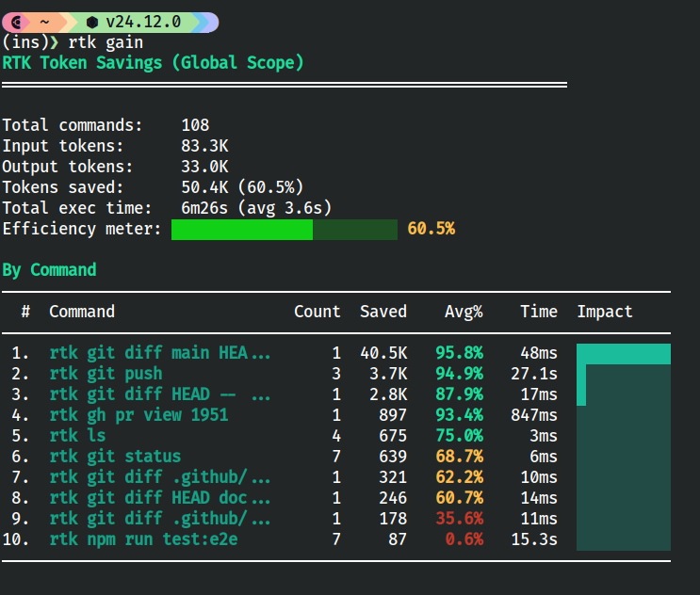
Task: Click the tilde home directory prompt segment
Action: pos(43,22)
